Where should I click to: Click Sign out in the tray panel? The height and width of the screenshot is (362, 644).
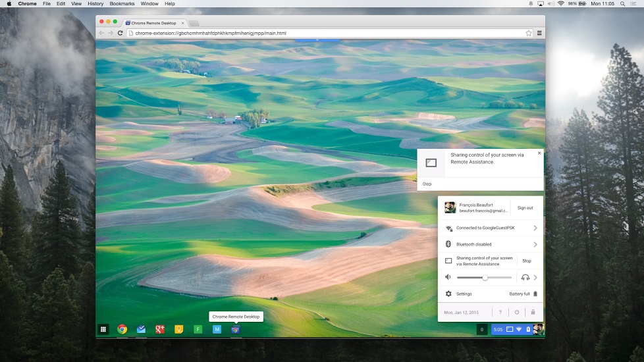point(525,208)
